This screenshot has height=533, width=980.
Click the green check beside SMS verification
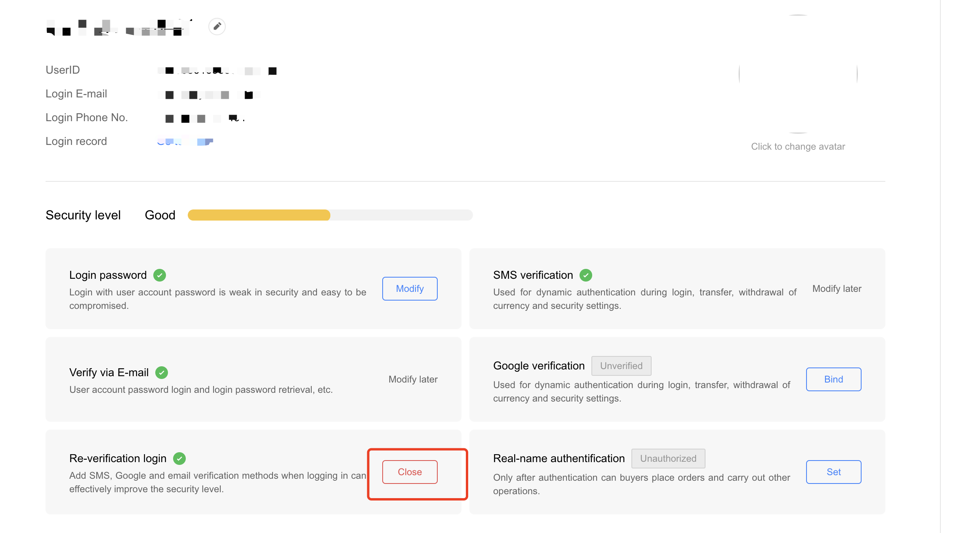[586, 275]
